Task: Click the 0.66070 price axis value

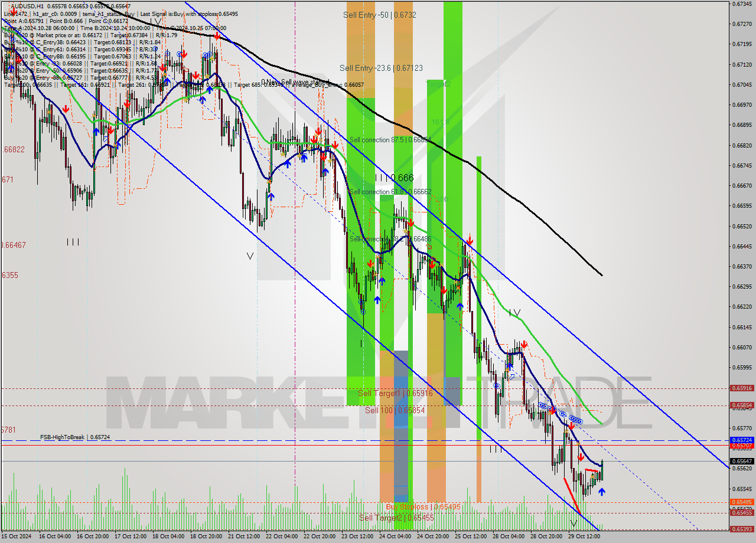Action: coord(742,347)
